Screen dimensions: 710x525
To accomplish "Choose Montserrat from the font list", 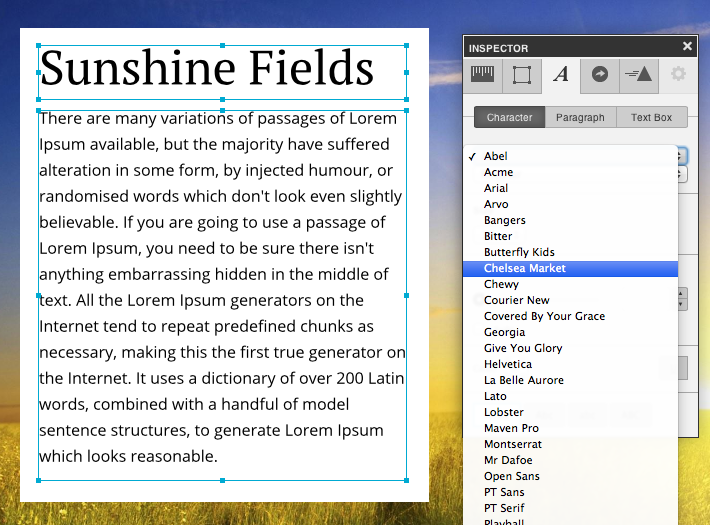I will (512, 444).
